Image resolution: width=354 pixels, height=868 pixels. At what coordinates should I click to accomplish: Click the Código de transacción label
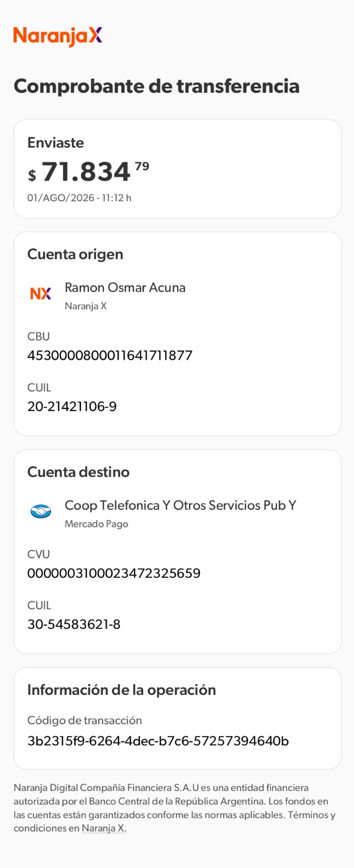pos(85,720)
